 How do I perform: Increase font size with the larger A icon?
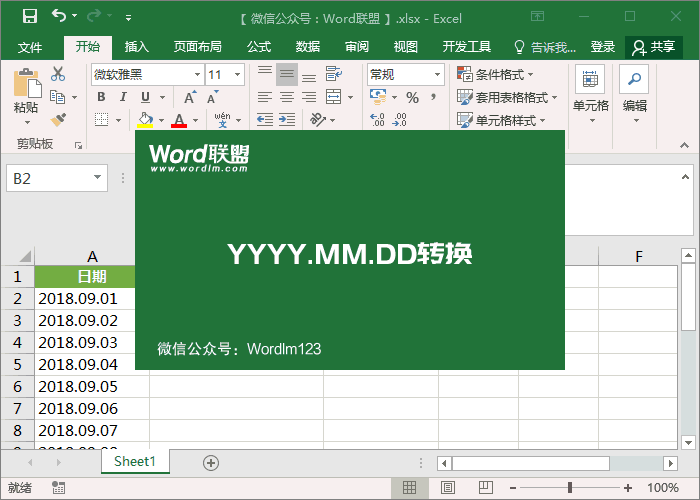tap(190, 97)
